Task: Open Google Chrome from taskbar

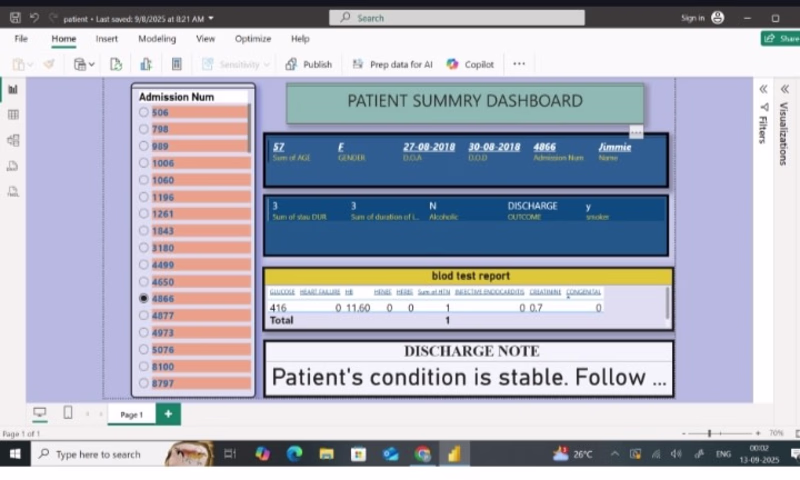Action: 422,453
